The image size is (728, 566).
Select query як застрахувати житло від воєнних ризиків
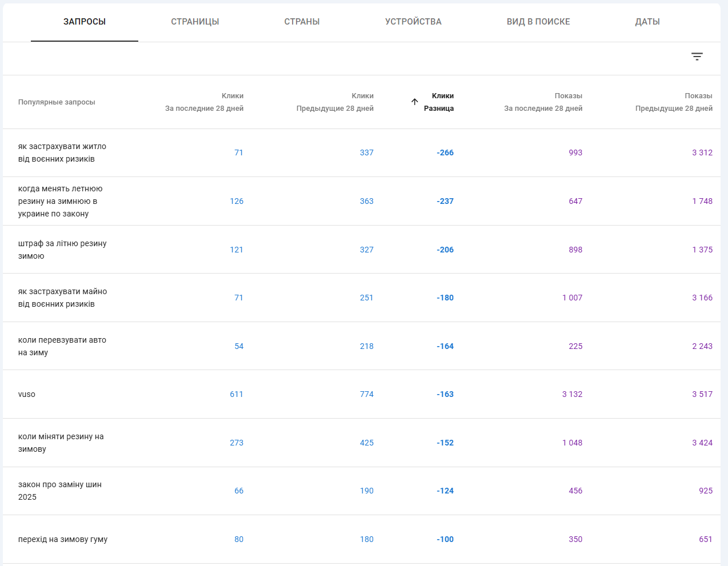[x=62, y=152]
